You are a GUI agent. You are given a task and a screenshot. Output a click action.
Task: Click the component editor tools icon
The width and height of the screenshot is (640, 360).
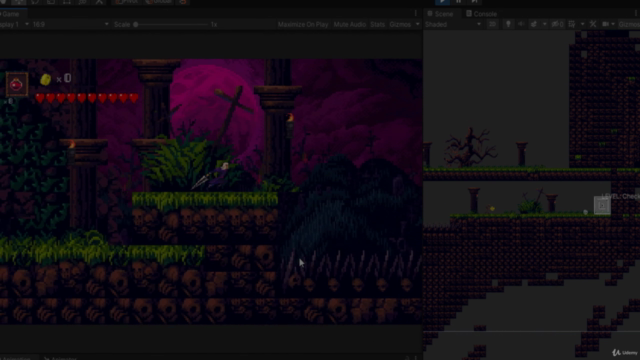pyautogui.click(x=593, y=24)
